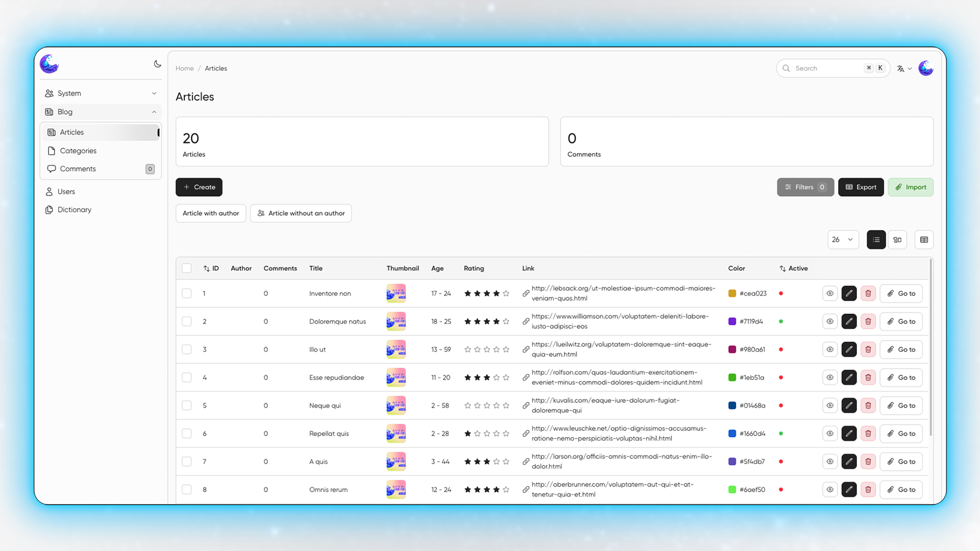
Task: Toggle dark mode moon icon
Action: coord(157,64)
